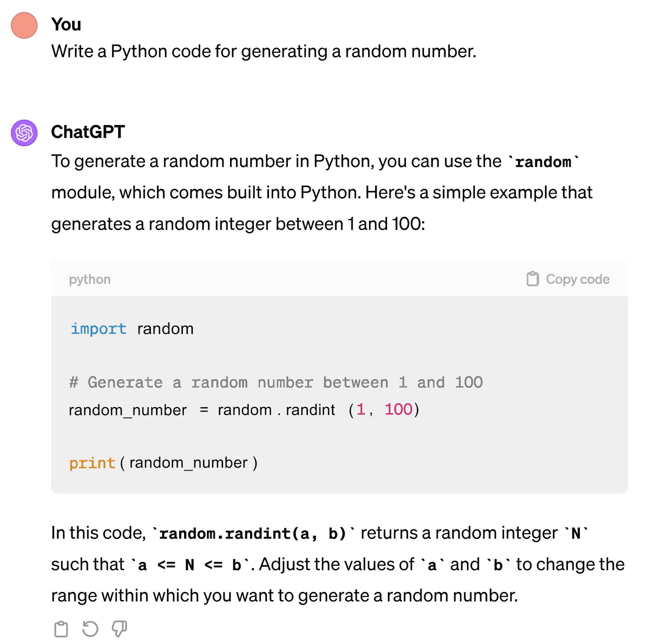Click the code block header bar

tap(328, 279)
